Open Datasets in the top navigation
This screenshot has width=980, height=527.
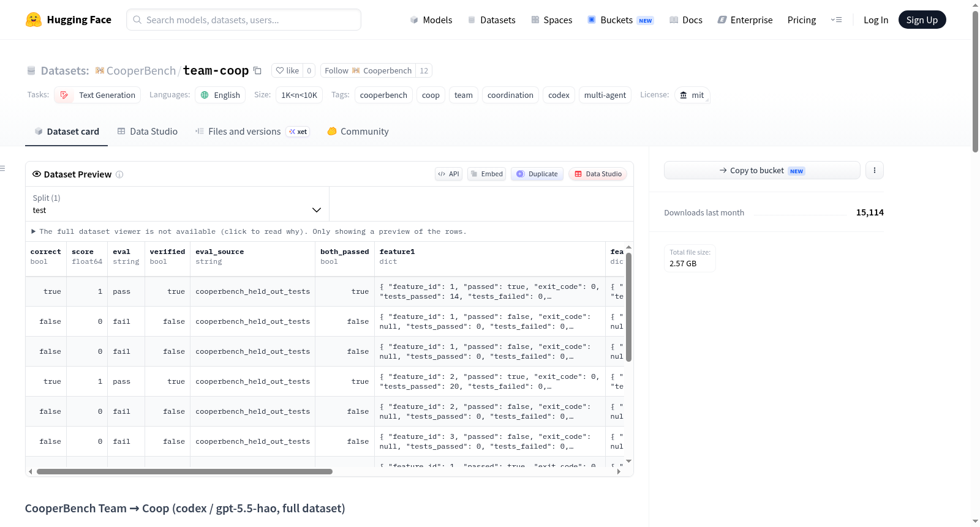[x=491, y=20]
